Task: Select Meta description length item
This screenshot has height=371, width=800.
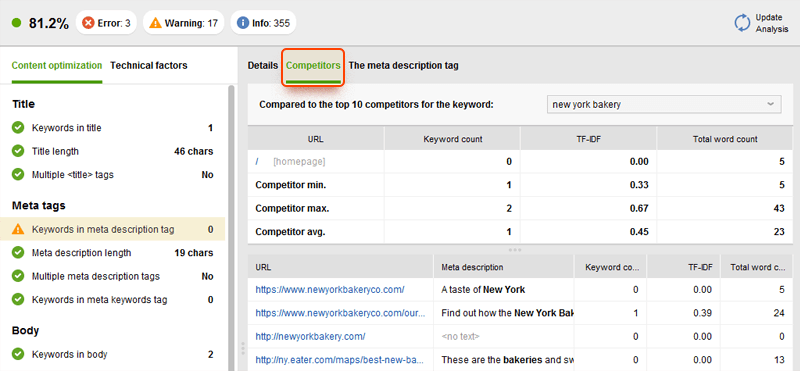Action: pyautogui.click(x=113, y=253)
